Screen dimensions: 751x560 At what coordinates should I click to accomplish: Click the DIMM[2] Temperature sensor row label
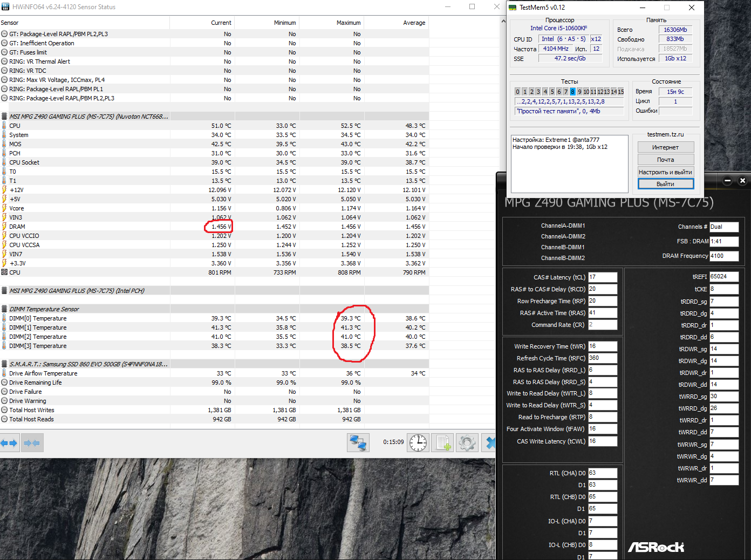pyautogui.click(x=38, y=337)
